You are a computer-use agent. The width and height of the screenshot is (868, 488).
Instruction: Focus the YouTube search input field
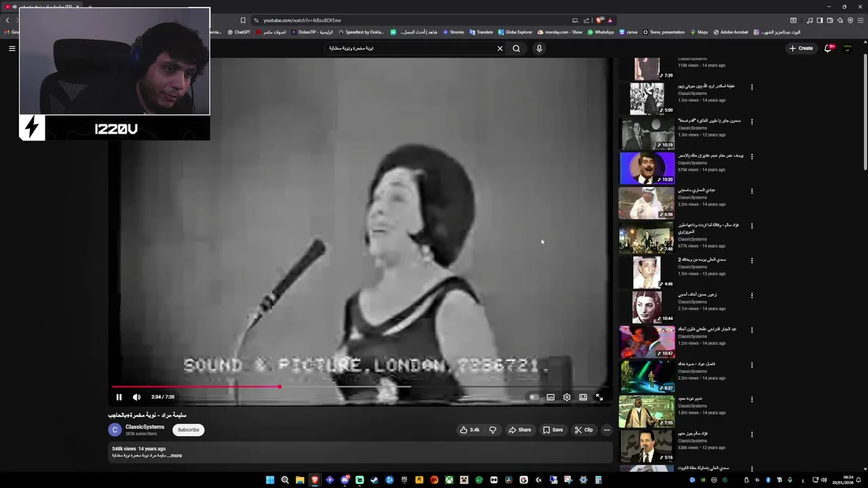point(410,48)
